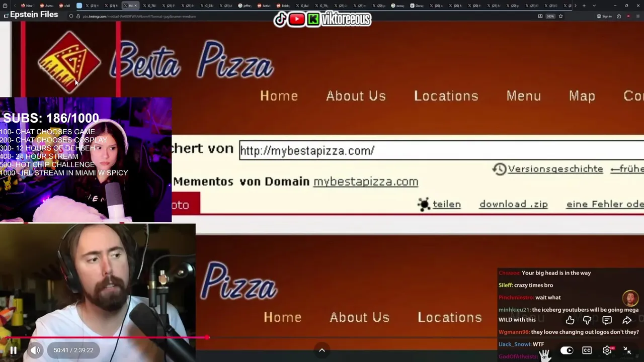Screen dimensions: 644x362
Task: Expand more videos chevron at bottom
Action: click(322, 350)
